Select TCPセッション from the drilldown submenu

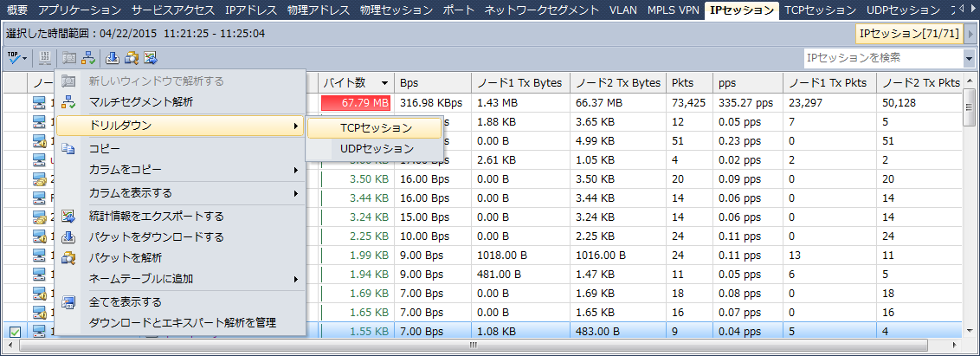376,127
